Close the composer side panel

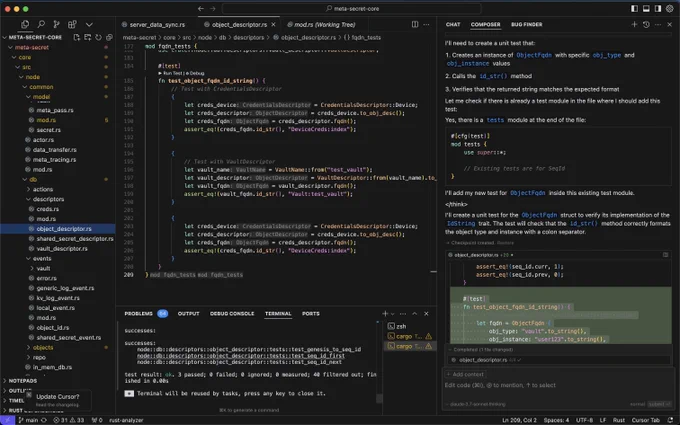pos(670,25)
